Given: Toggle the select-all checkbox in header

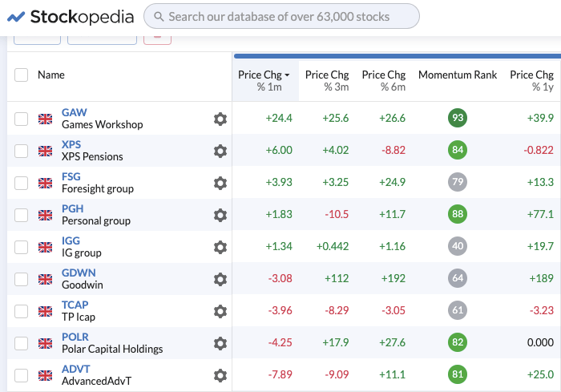Looking at the screenshot, I should click(x=22, y=75).
